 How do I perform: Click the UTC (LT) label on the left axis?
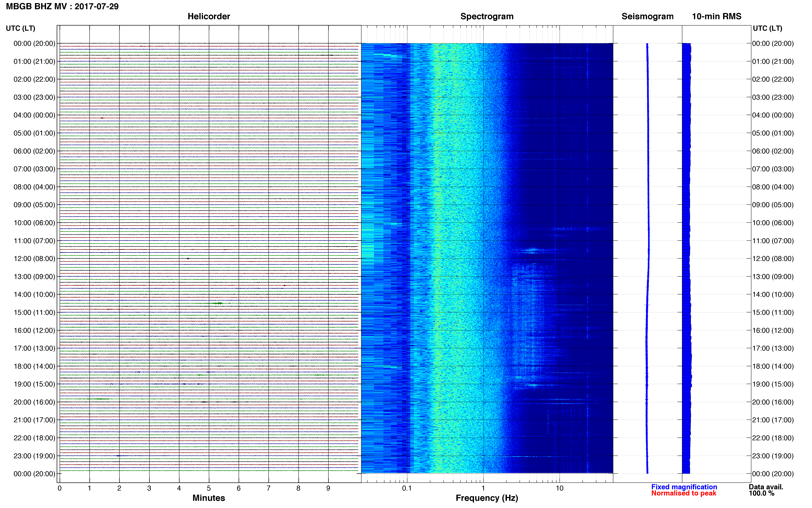(x=21, y=28)
